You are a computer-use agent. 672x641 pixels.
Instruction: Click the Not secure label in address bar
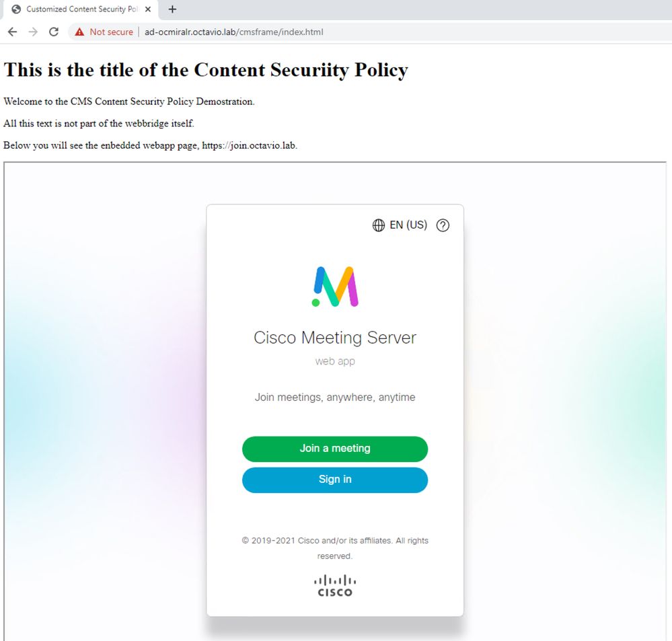tap(112, 32)
